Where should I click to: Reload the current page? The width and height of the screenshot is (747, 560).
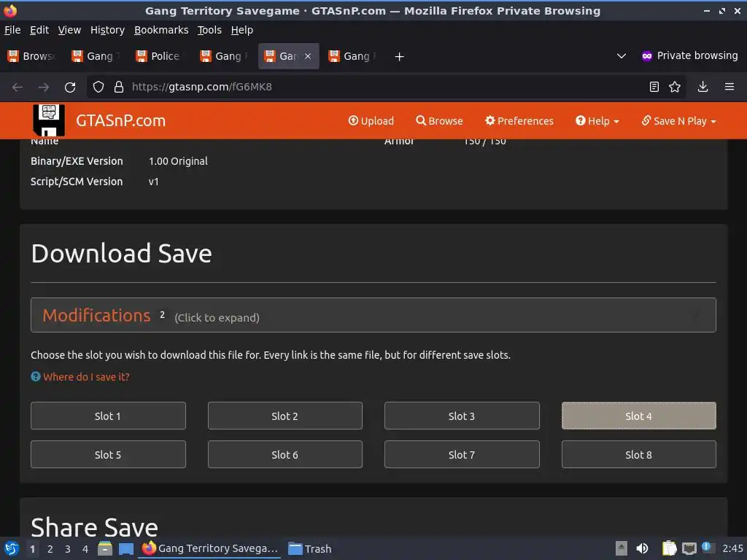70,87
